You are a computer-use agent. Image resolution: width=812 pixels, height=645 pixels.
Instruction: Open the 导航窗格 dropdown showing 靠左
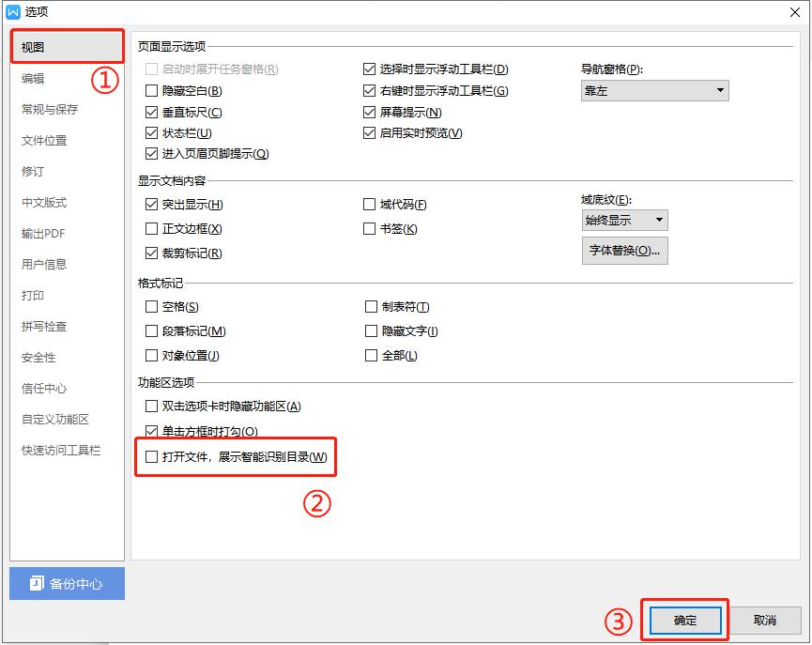654,91
